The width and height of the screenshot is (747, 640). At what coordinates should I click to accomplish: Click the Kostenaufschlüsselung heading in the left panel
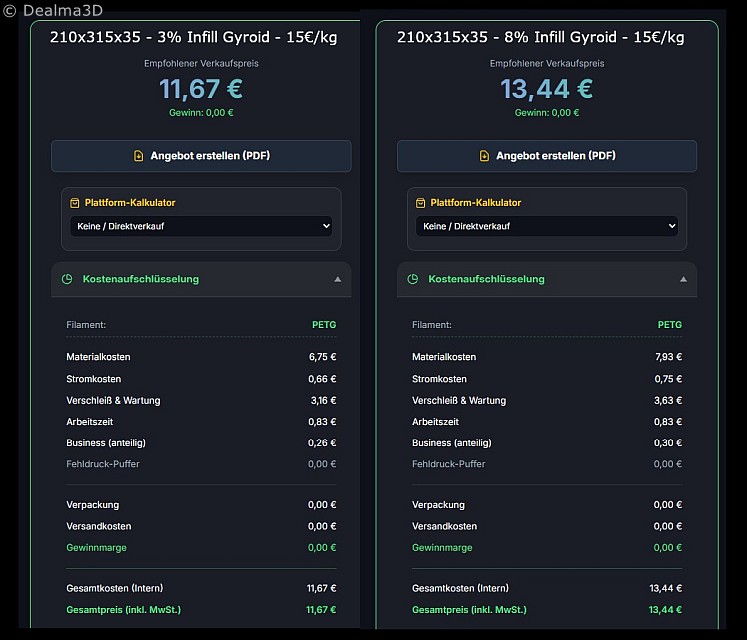pyautogui.click(x=140, y=279)
